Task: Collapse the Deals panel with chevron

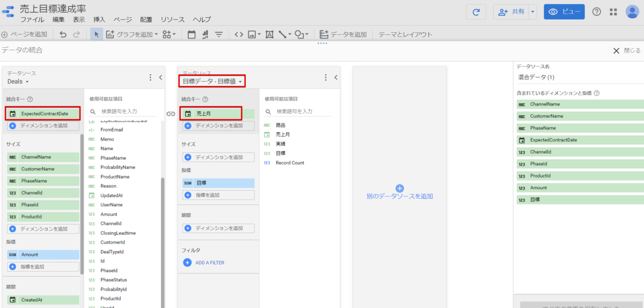Action: coord(160,77)
